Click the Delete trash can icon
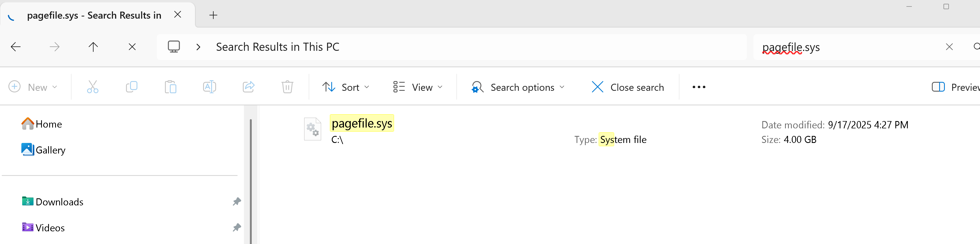Screen dimensions: 980x244 coord(287,87)
